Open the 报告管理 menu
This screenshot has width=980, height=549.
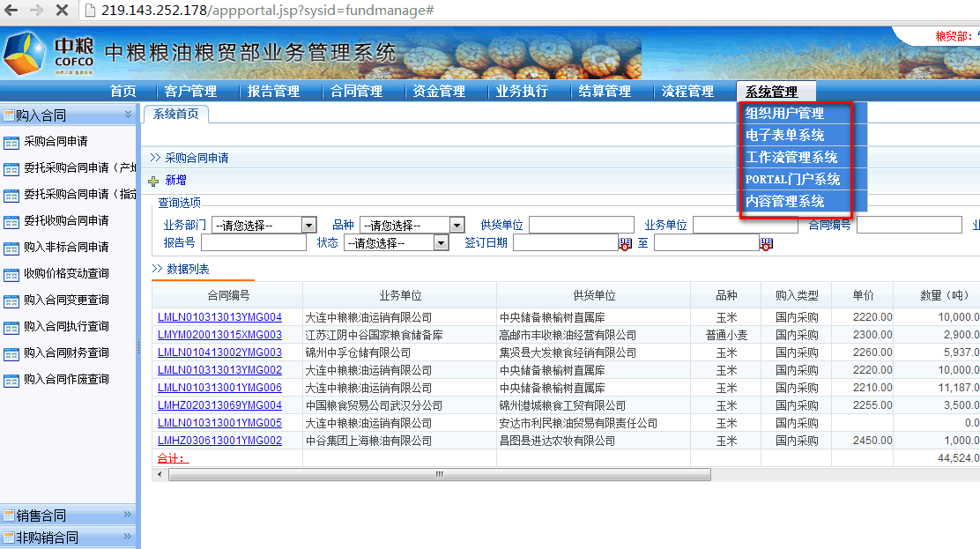[x=274, y=92]
